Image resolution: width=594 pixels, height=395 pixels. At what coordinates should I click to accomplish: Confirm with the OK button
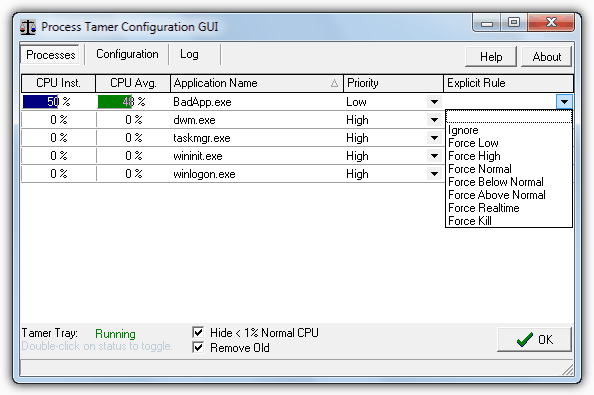(x=534, y=339)
